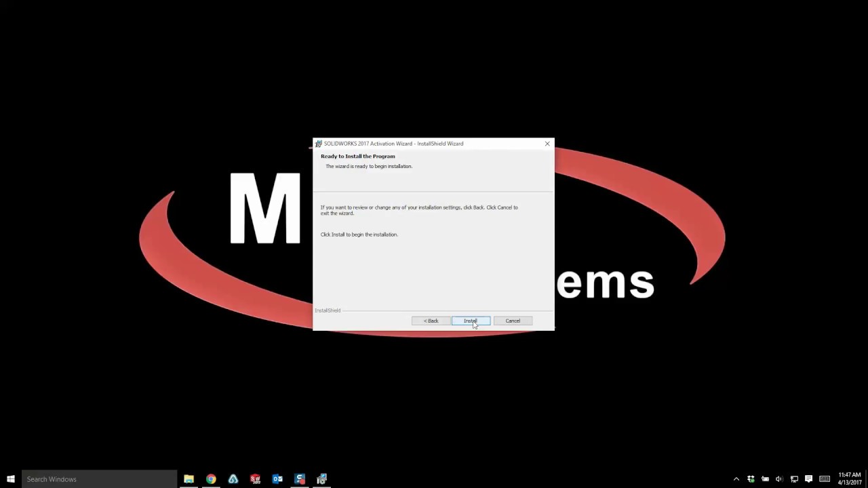Image resolution: width=868 pixels, height=488 pixels.
Task: Open Outlook from the taskbar
Action: click(277, 479)
